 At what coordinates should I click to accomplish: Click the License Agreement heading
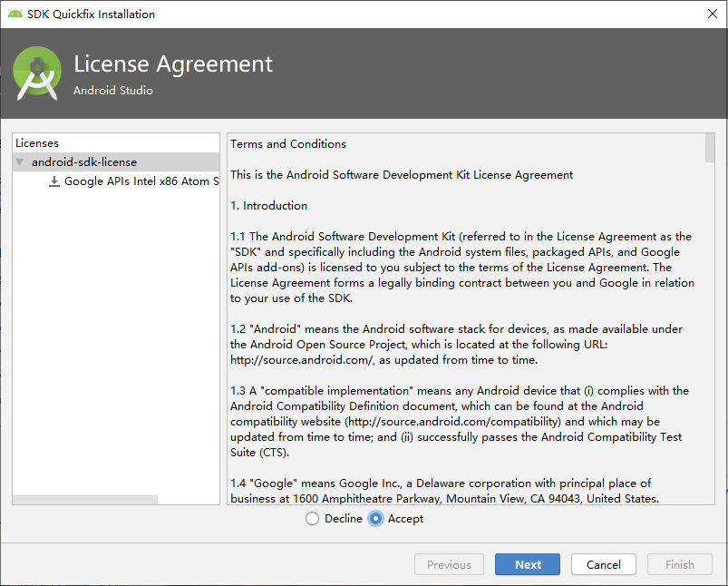(x=173, y=64)
